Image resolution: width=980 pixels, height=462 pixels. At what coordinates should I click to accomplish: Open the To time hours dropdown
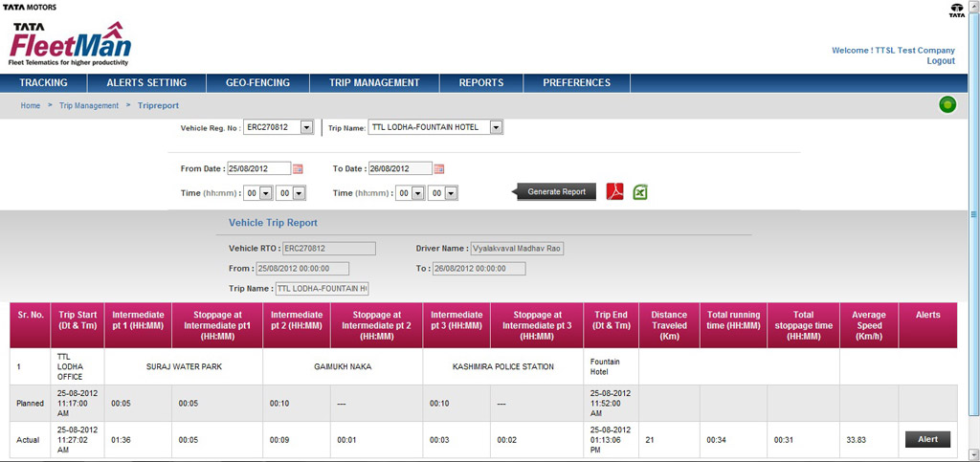[418, 193]
